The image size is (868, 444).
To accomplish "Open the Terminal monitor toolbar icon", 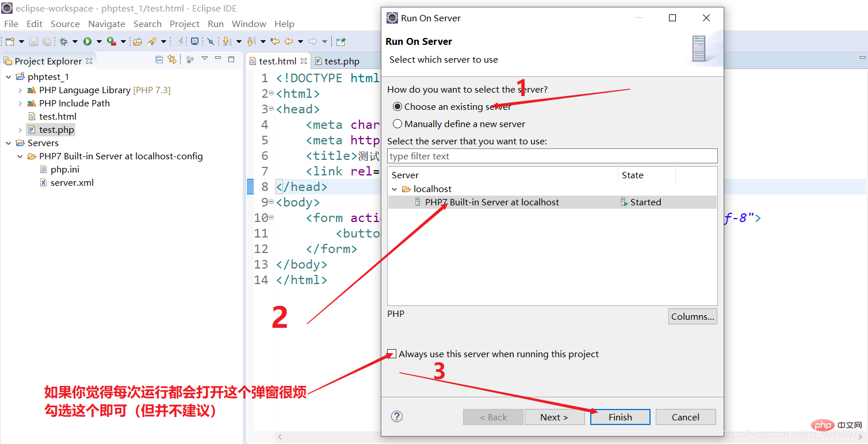I will (x=195, y=41).
